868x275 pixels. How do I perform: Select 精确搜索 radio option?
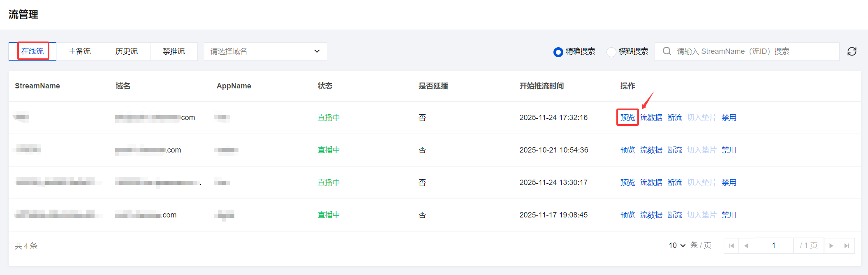[x=558, y=52]
